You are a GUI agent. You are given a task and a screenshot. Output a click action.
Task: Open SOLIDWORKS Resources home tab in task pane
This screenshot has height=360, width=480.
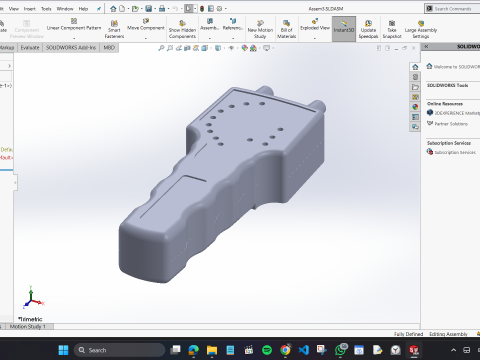[415, 67]
